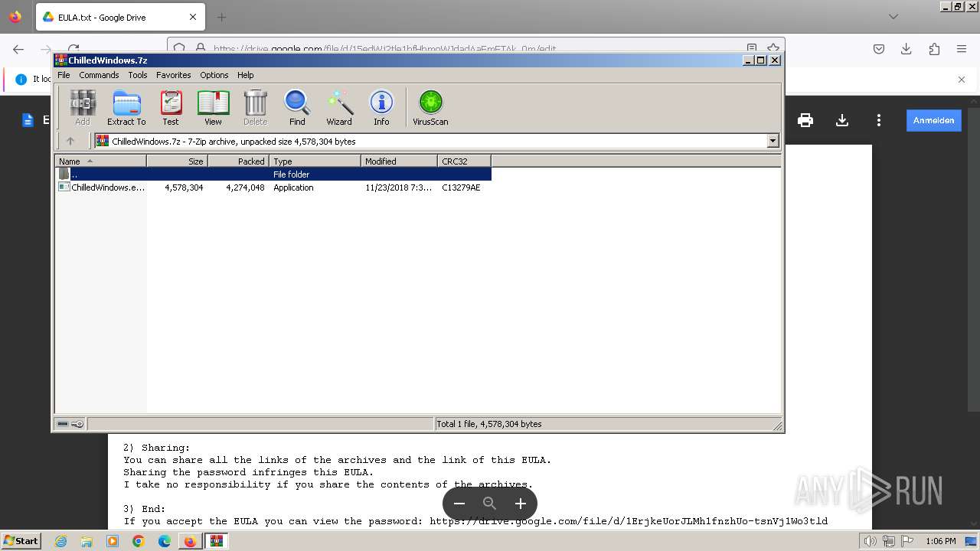This screenshot has width=980, height=551.
Task: Click the Find toolbar icon
Action: click(x=297, y=107)
